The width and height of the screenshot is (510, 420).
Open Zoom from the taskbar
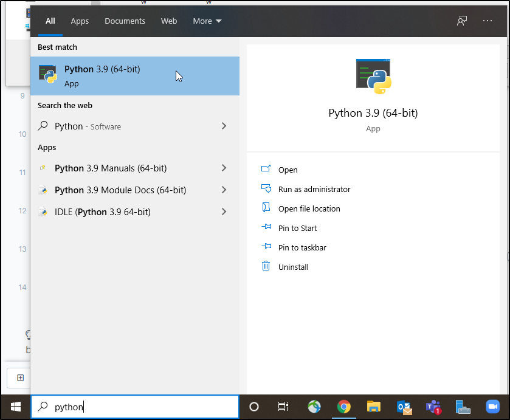[492, 407]
